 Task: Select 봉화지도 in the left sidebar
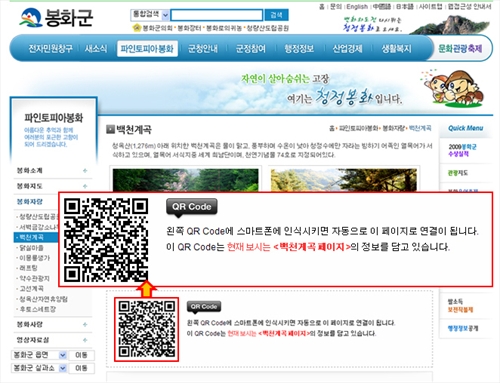tap(30, 186)
